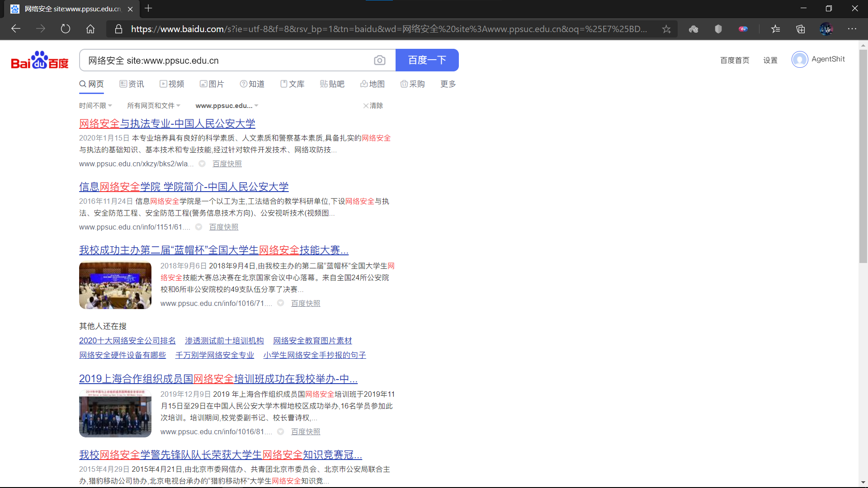The width and height of the screenshot is (868, 488).
Task: Add page to favorites with the star icon
Action: click(x=666, y=29)
